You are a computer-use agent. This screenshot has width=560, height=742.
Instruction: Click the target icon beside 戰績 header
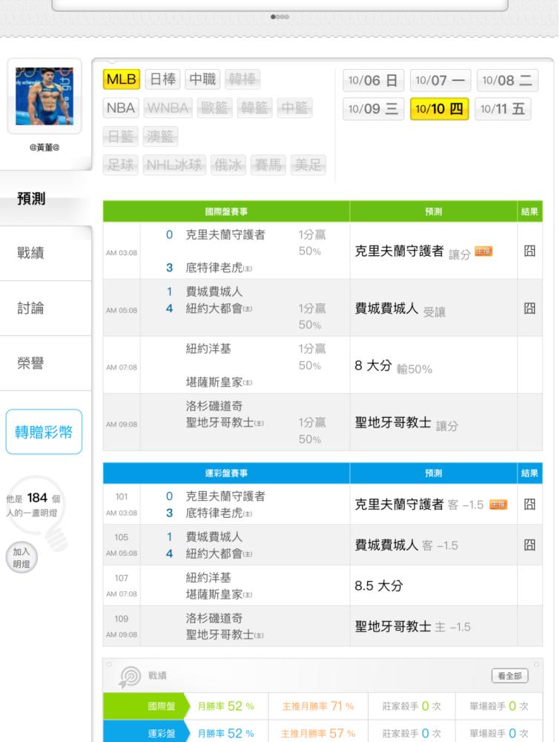pos(130,677)
